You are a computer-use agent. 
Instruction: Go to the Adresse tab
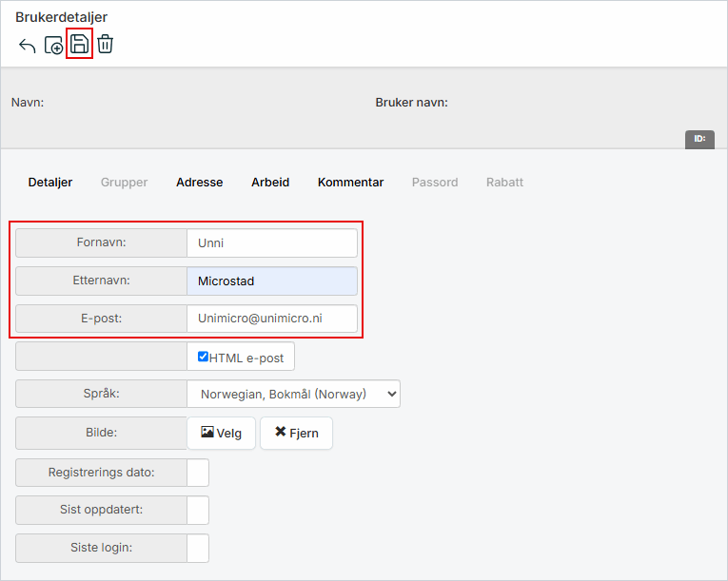(199, 183)
